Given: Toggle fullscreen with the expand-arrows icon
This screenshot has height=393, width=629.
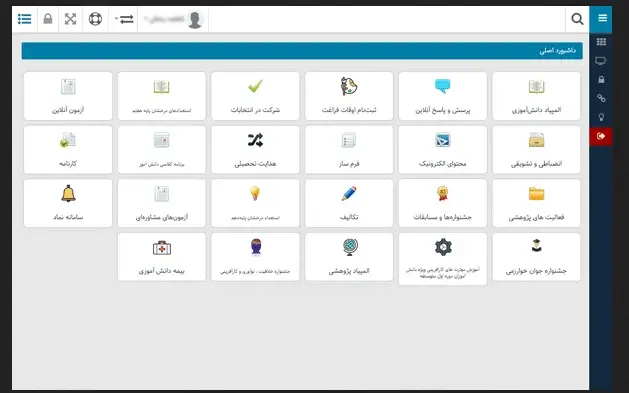Looking at the screenshot, I should (70, 19).
